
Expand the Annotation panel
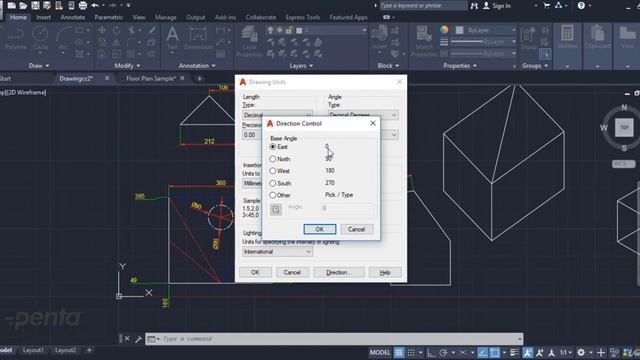pos(197,66)
